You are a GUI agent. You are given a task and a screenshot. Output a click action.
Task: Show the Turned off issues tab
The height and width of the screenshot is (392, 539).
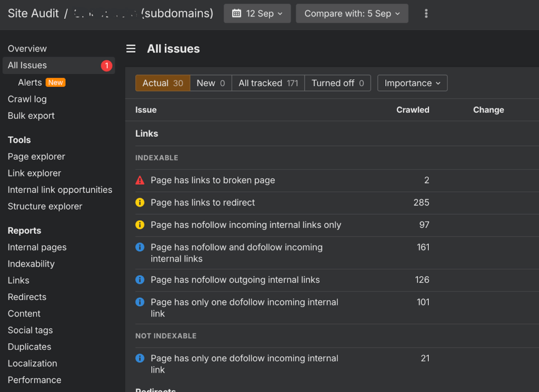pyautogui.click(x=337, y=83)
